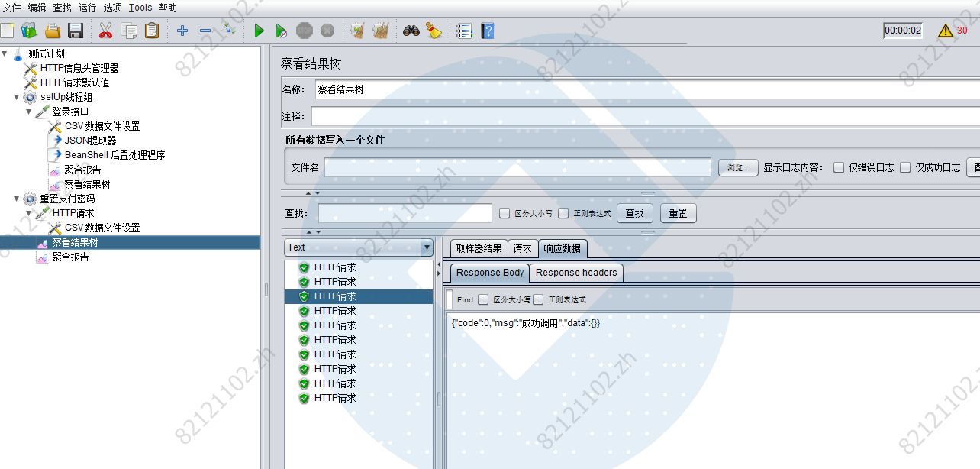980x469 pixels.
Task: Click the 重置 button
Action: 678,213
